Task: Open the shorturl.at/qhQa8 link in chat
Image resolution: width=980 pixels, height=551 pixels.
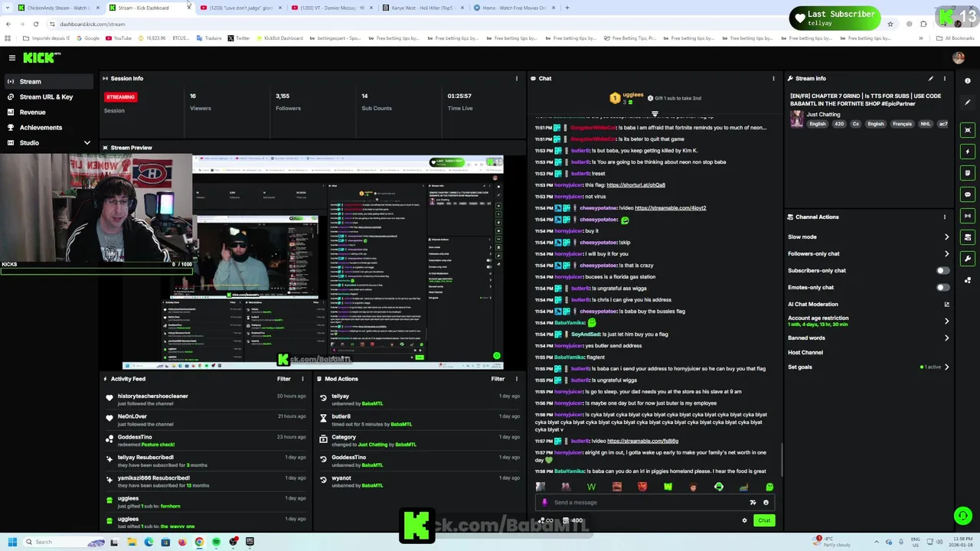Action: [x=635, y=185]
